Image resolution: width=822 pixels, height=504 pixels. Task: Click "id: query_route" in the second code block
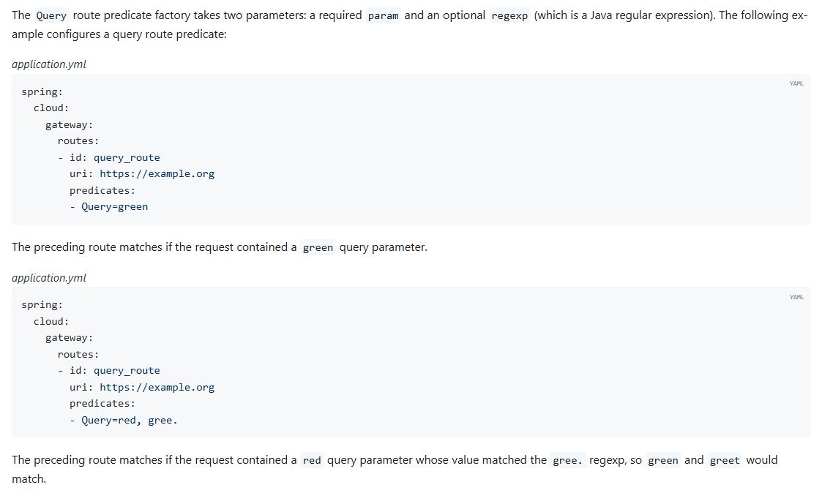coord(114,371)
